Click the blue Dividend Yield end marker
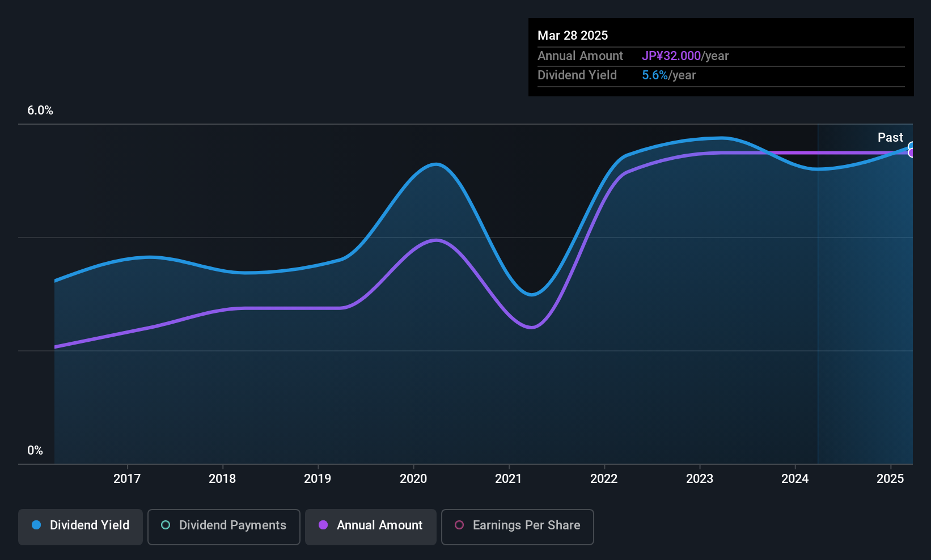931x560 pixels. point(912,146)
